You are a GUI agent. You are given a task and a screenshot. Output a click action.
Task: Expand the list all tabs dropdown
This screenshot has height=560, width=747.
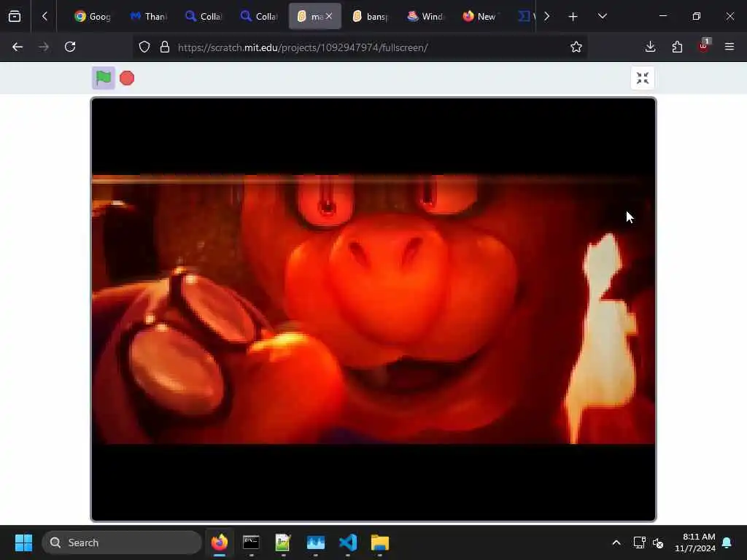pyautogui.click(x=602, y=17)
